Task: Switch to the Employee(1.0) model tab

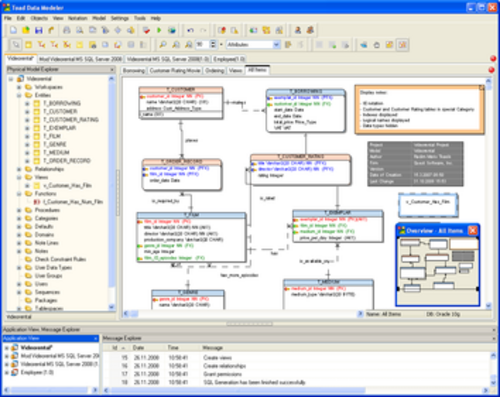Action: click(x=229, y=59)
